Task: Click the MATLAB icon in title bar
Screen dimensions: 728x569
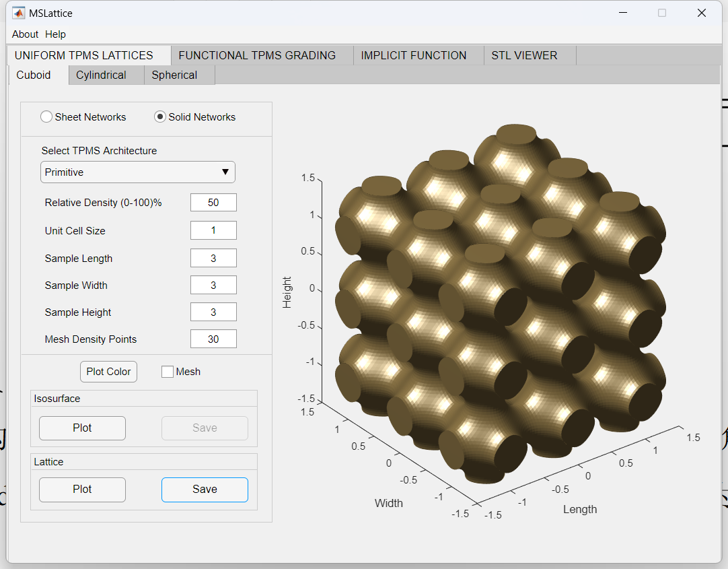Action: (18, 13)
